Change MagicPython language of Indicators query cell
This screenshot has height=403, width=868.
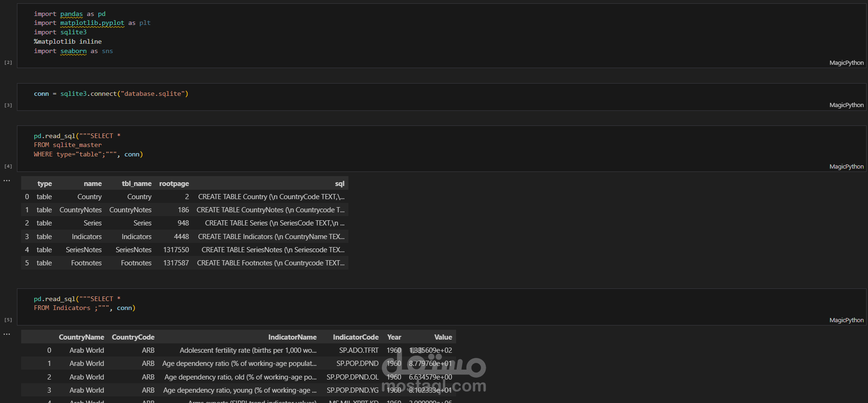click(846, 320)
